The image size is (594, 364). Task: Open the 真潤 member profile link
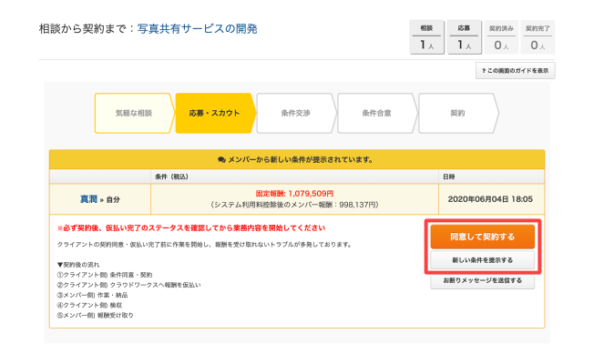click(89, 197)
